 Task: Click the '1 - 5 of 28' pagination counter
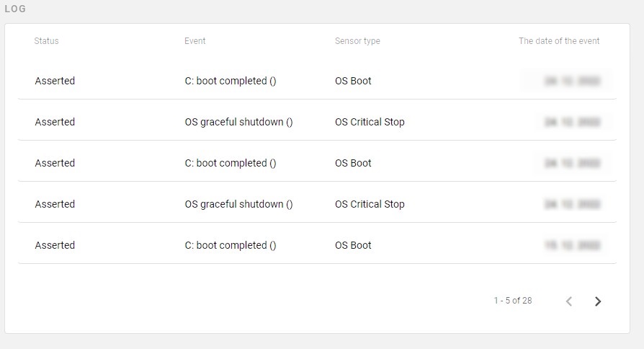pyautogui.click(x=513, y=301)
